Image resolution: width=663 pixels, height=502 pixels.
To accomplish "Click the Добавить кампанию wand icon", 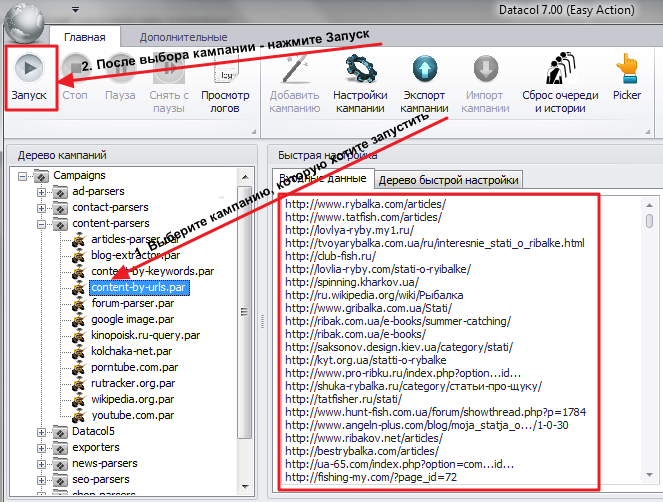I will tap(295, 69).
